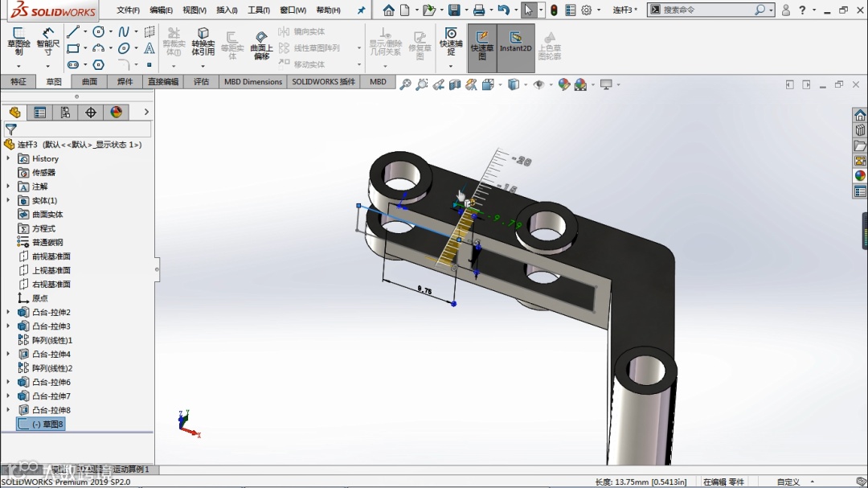Screen dimensions: 868x488
Task: Select the Spline tool
Action: point(124,32)
